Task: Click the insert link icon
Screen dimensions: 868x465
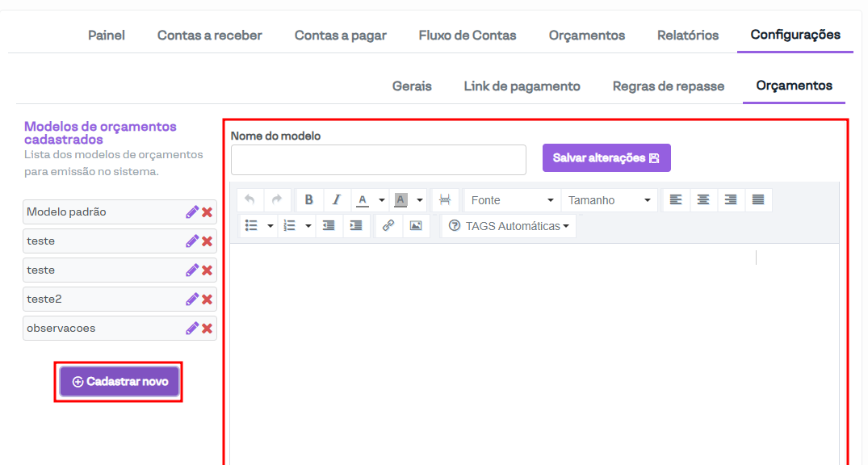Action: tap(388, 226)
